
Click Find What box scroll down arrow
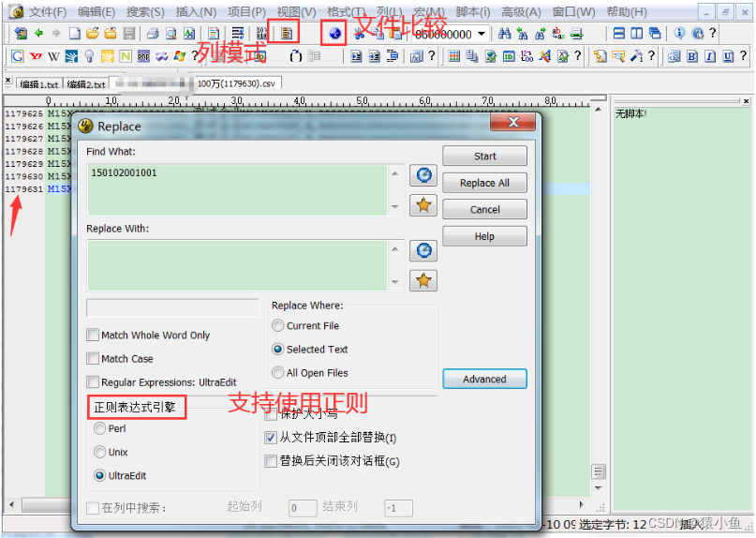[395, 207]
